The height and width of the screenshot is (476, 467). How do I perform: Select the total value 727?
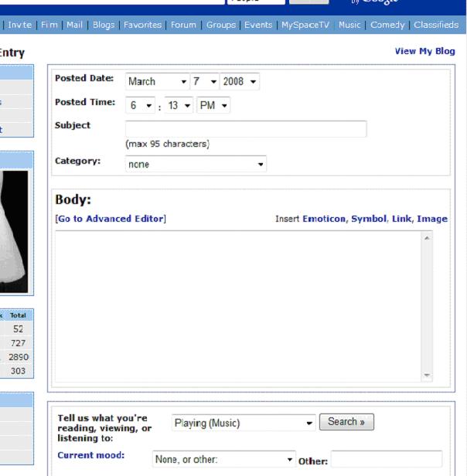click(x=18, y=343)
